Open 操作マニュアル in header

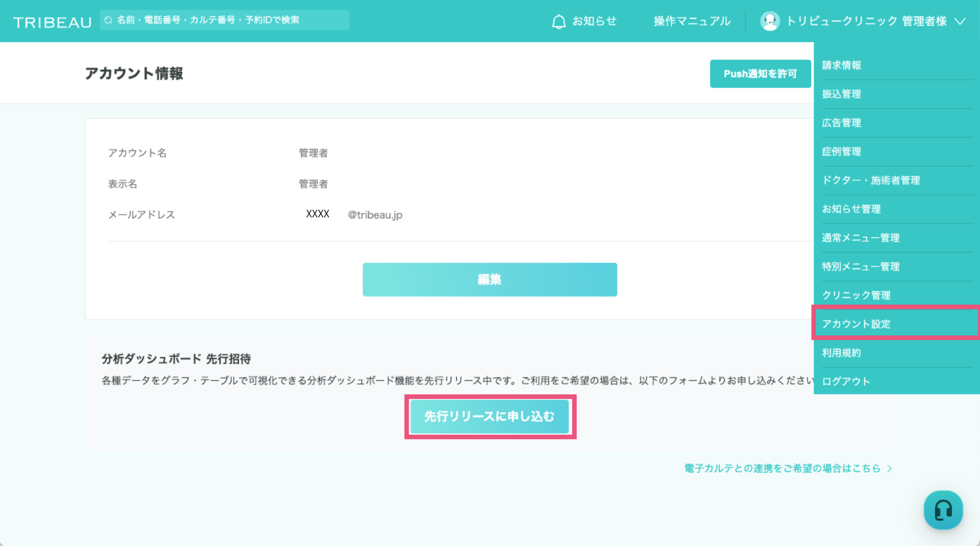(x=692, y=21)
